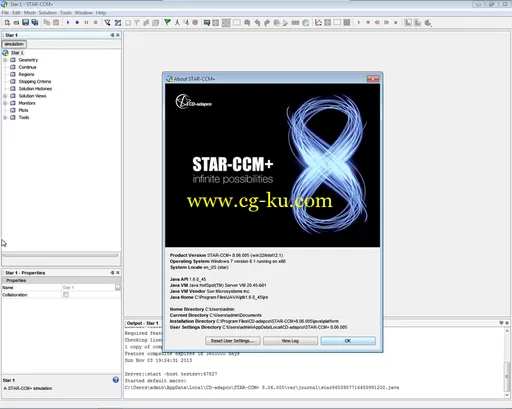Screen dimensions: 512x409
Task: Click the Save simulation floppy icon
Action: pos(25,22)
